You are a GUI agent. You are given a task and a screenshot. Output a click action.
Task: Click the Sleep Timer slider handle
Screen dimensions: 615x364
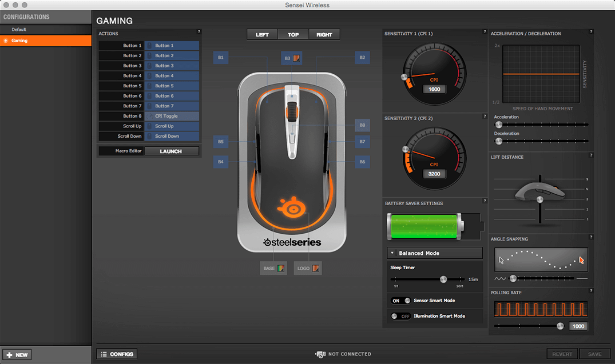[x=443, y=279]
